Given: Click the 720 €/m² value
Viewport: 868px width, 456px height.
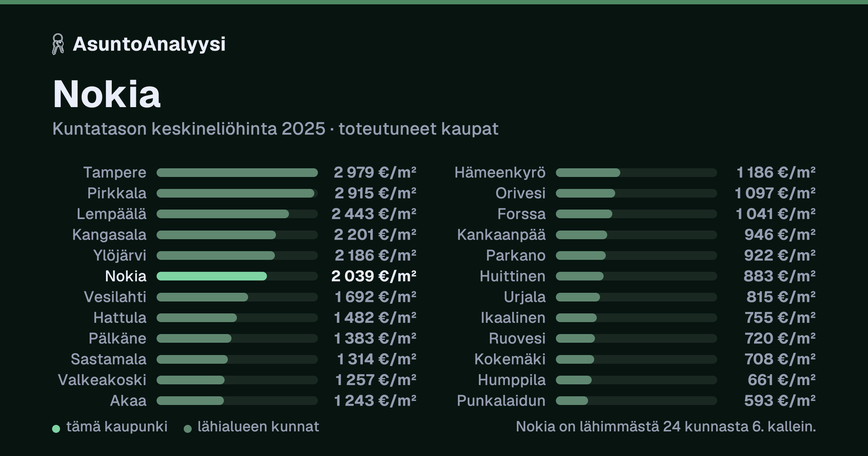Looking at the screenshot, I should click(780, 338).
